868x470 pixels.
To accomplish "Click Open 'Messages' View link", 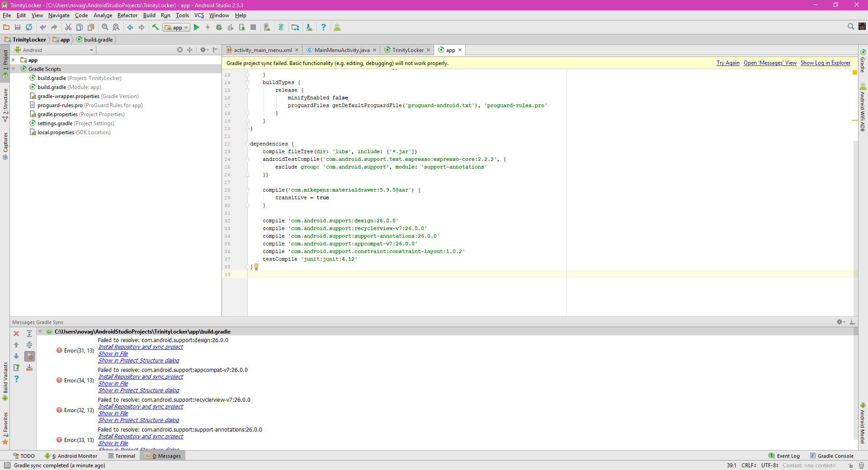I will pos(770,63).
